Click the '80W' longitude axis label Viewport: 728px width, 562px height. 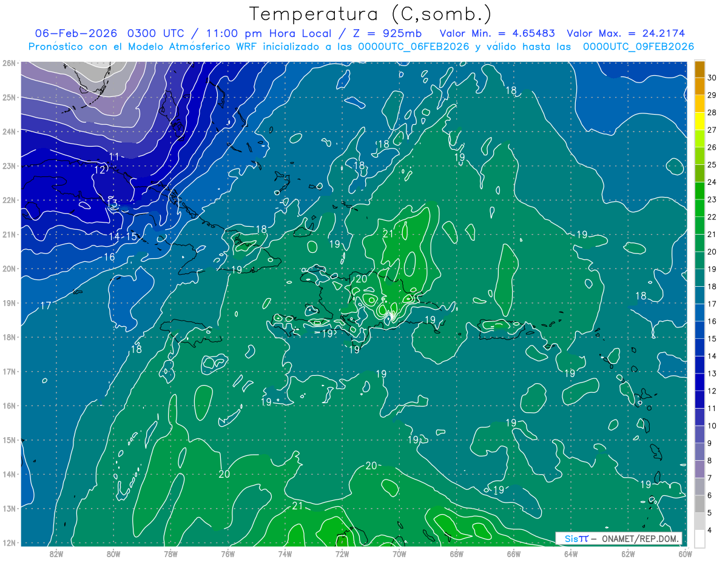pyautogui.click(x=113, y=554)
